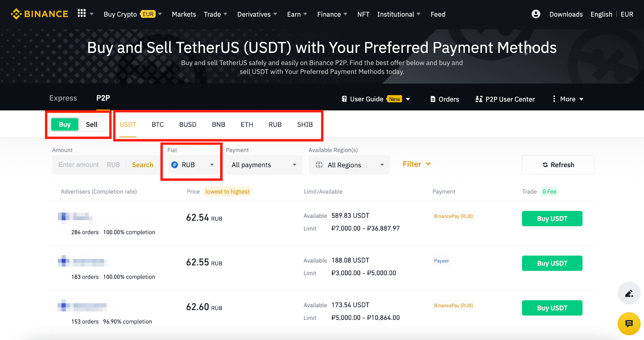Select the P2P tab
This screenshot has width=644, height=340.
[x=103, y=98]
